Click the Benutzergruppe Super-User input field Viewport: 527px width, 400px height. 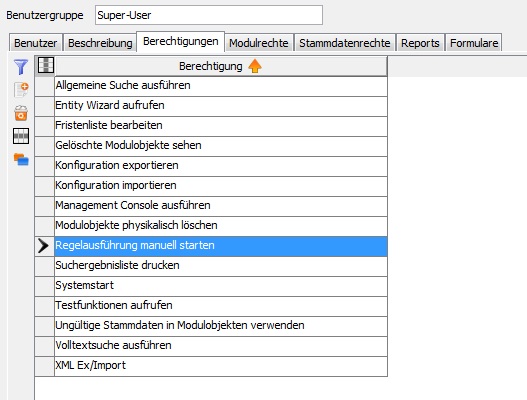coord(209,15)
